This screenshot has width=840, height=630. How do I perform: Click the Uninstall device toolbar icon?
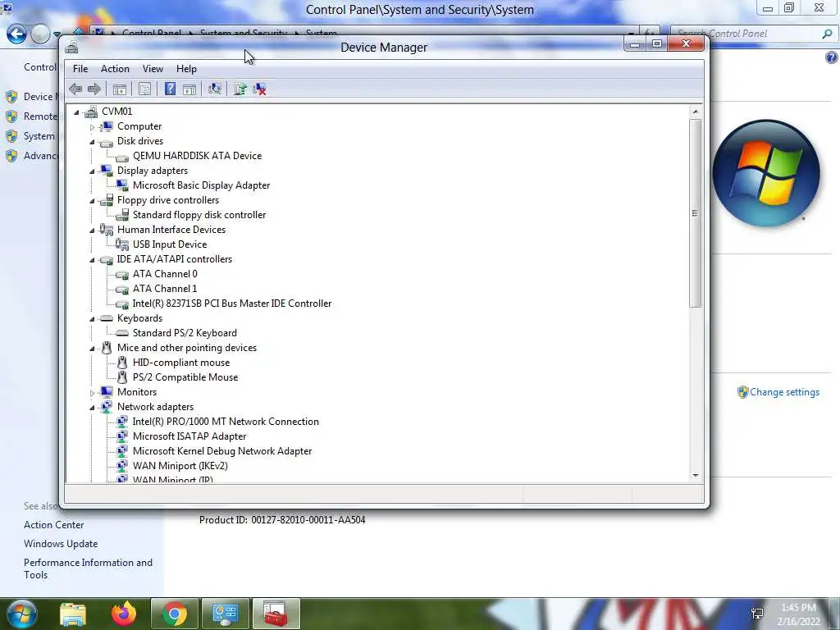(x=260, y=89)
